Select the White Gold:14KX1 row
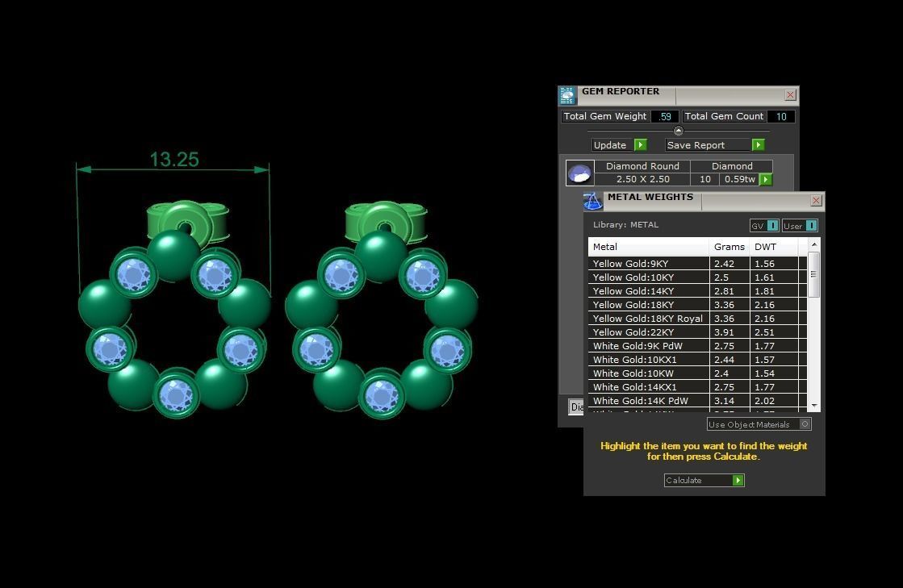903x588 pixels. point(697,387)
